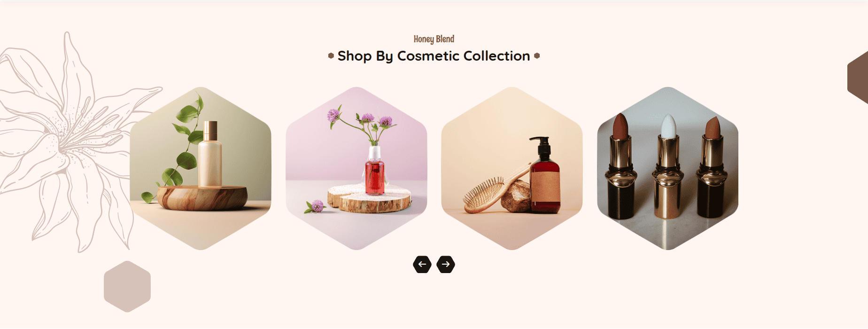868x329 pixels.
Task: Click the hexagon bullet before the heading
Action: click(x=331, y=56)
